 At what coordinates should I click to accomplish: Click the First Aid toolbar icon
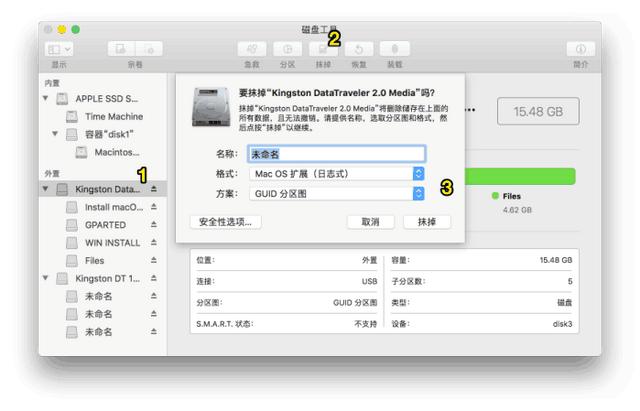pos(252,49)
